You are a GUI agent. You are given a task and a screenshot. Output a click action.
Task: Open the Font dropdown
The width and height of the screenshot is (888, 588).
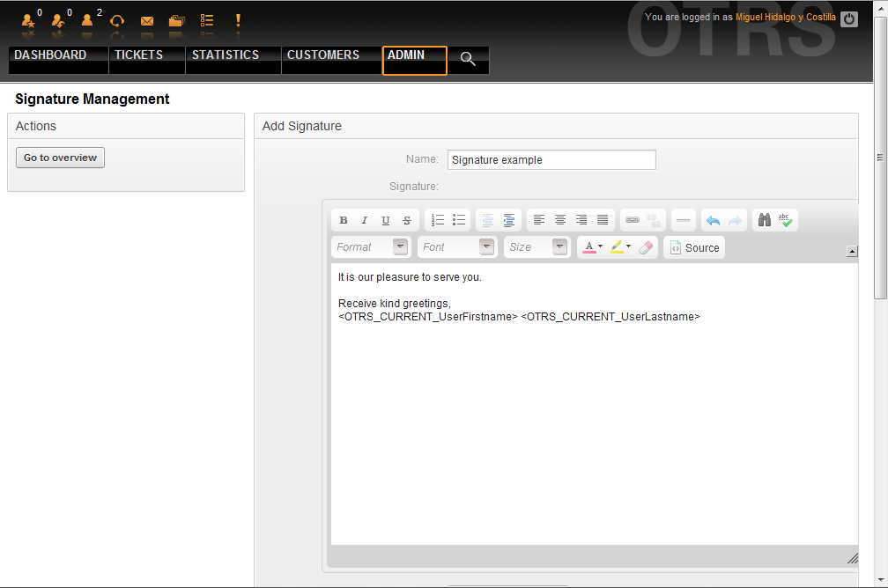tap(457, 247)
